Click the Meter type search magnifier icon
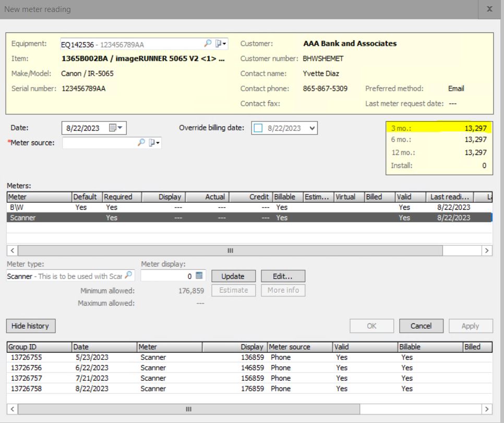 (x=128, y=275)
